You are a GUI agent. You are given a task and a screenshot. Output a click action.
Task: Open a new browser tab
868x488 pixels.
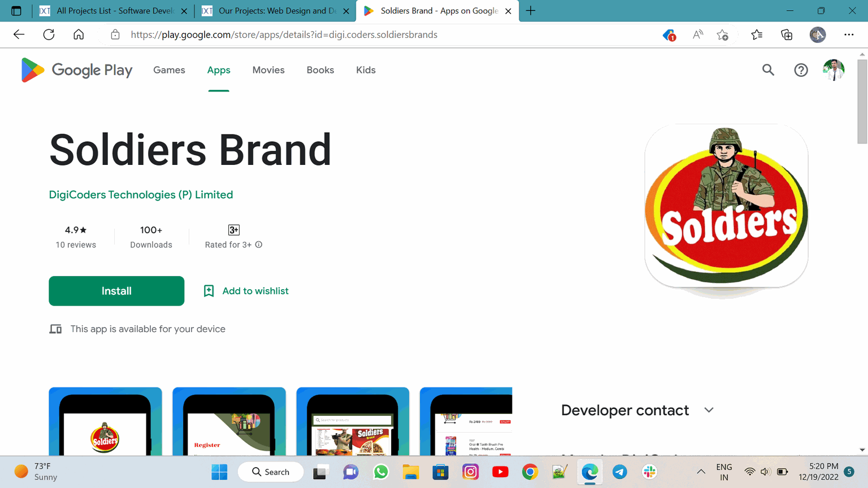[x=531, y=11]
